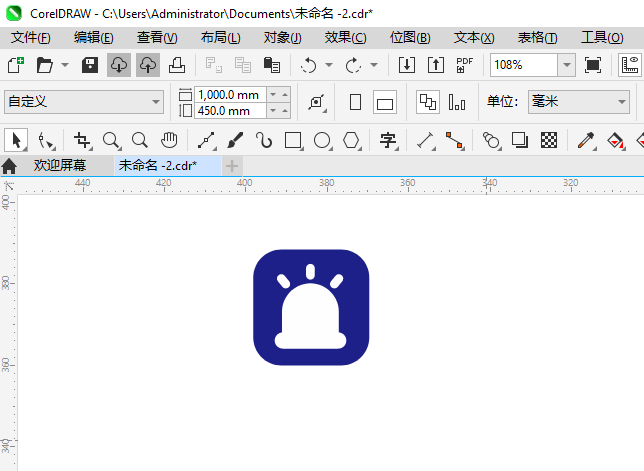
Task: Select the Transparency checkerboard tool
Action: point(549,140)
